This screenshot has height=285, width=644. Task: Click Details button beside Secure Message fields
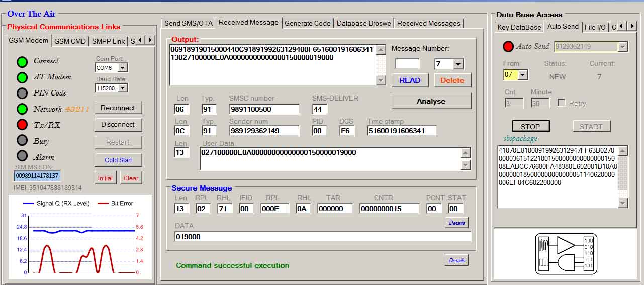(x=456, y=223)
